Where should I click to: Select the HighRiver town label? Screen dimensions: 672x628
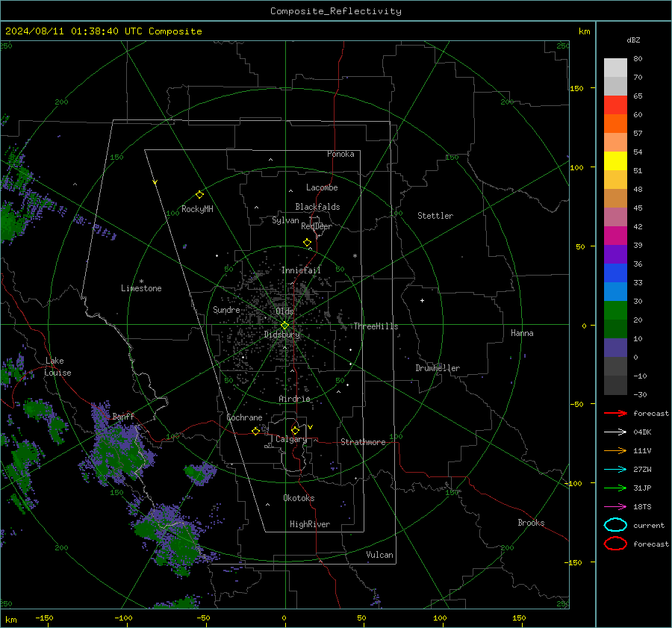click(x=310, y=524)
